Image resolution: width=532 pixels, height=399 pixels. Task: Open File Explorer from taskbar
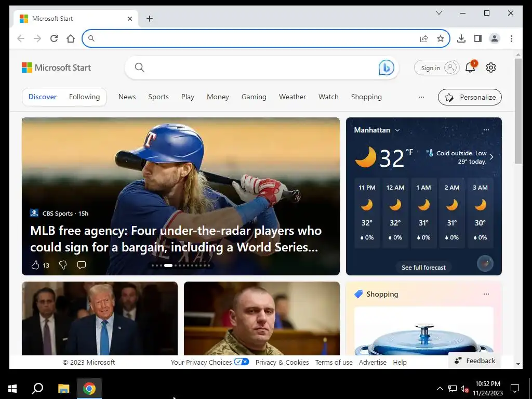[63, 388]
